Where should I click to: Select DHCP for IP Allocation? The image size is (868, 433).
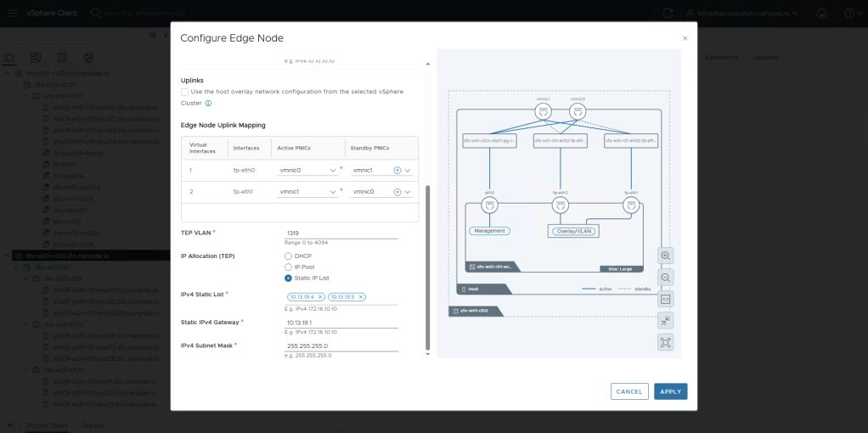pos(289,256)
